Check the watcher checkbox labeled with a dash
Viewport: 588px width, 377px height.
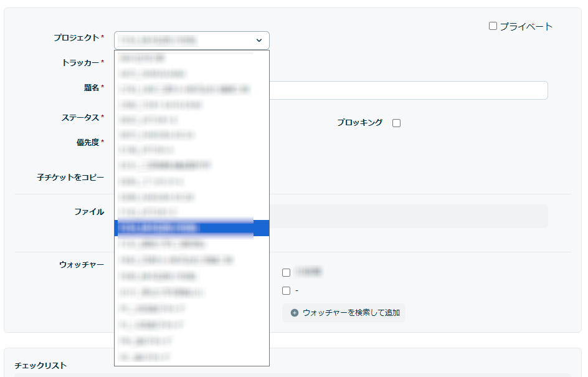tap(286, 290)
